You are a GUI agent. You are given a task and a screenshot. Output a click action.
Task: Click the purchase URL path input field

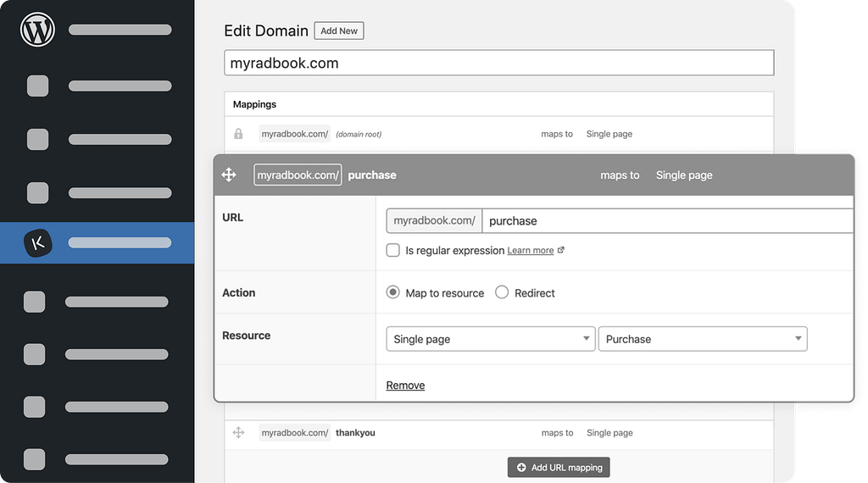pyautogui.click(x=668, y=221)
